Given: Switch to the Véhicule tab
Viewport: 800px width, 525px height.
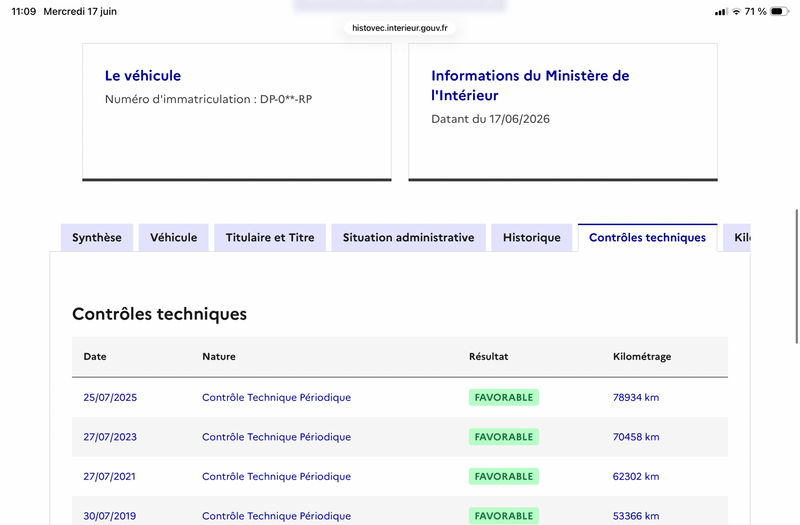Looking at the screenshot, I should point(173,237).
